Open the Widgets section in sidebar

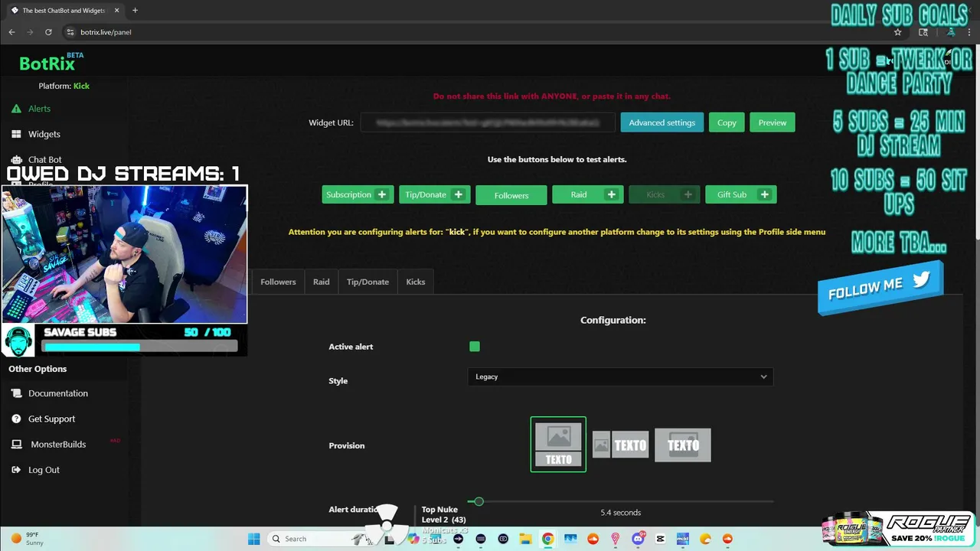tap(44, 134)
